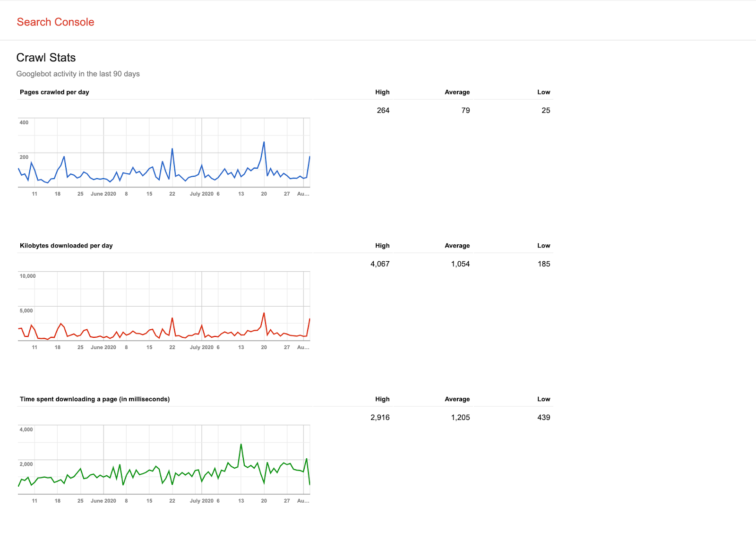Select the pages crawled Low value 25
Viewport: 756px width, 540px height.
coord(546,111)
